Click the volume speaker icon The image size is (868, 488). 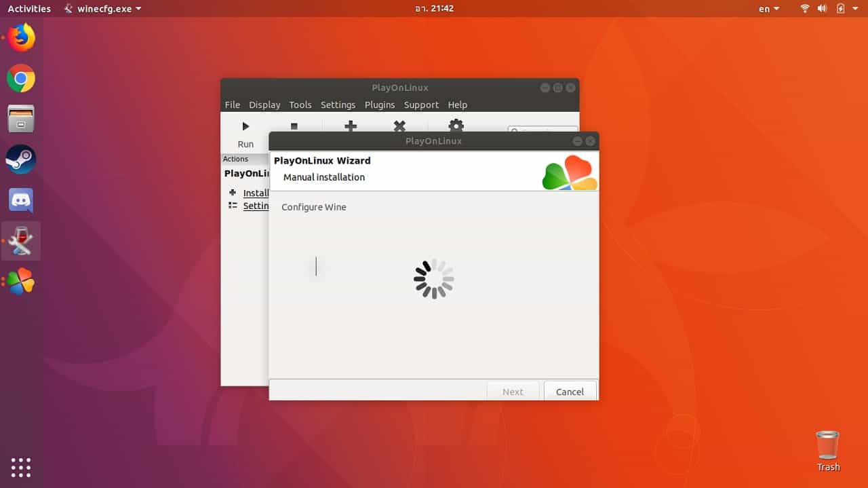pyautogui.click(x=823, y=9)
